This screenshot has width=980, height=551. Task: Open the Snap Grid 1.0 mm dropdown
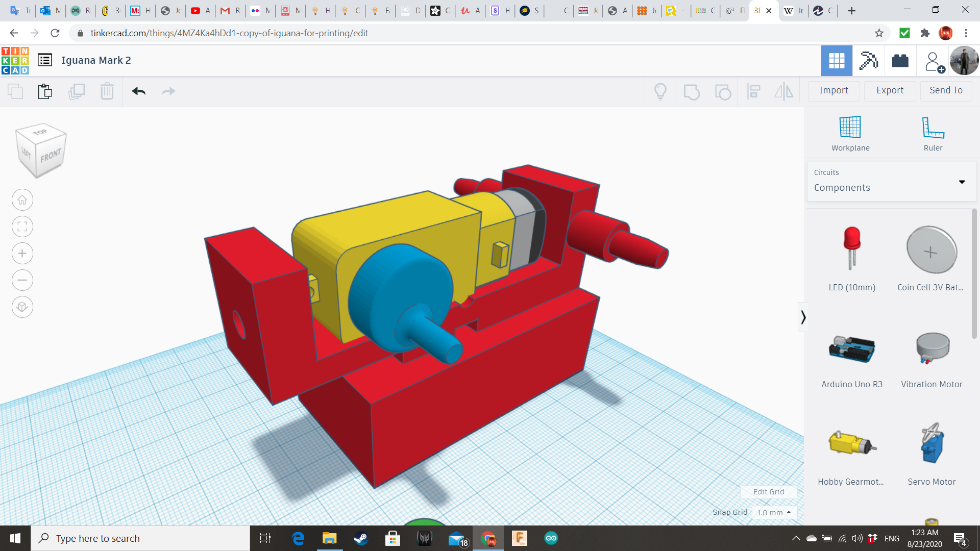click(x=774, y=512)
